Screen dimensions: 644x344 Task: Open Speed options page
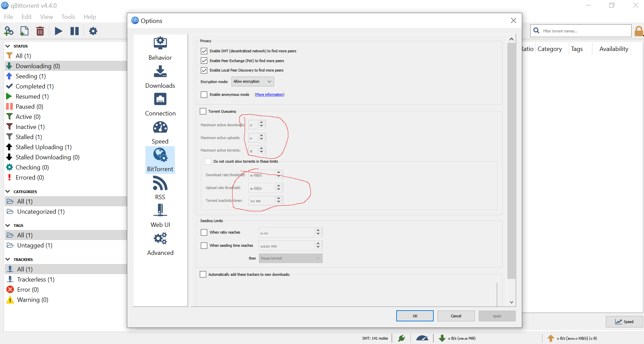(x=160, y=132)
